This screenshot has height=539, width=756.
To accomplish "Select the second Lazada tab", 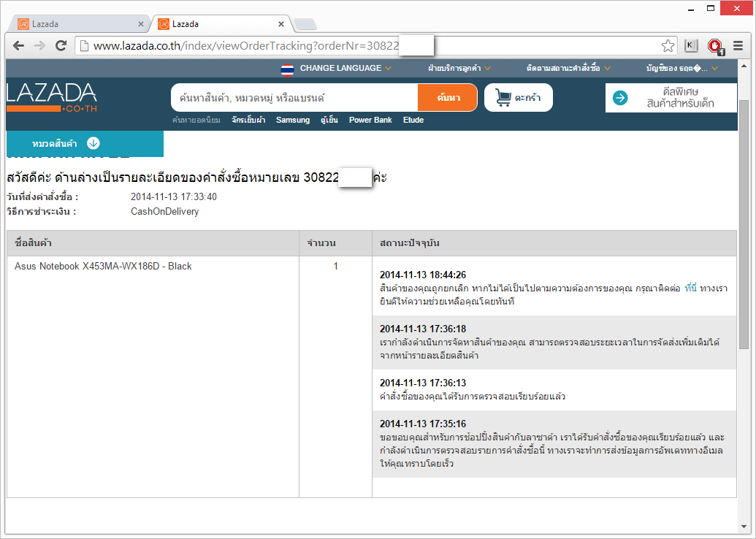I will 221,23.
